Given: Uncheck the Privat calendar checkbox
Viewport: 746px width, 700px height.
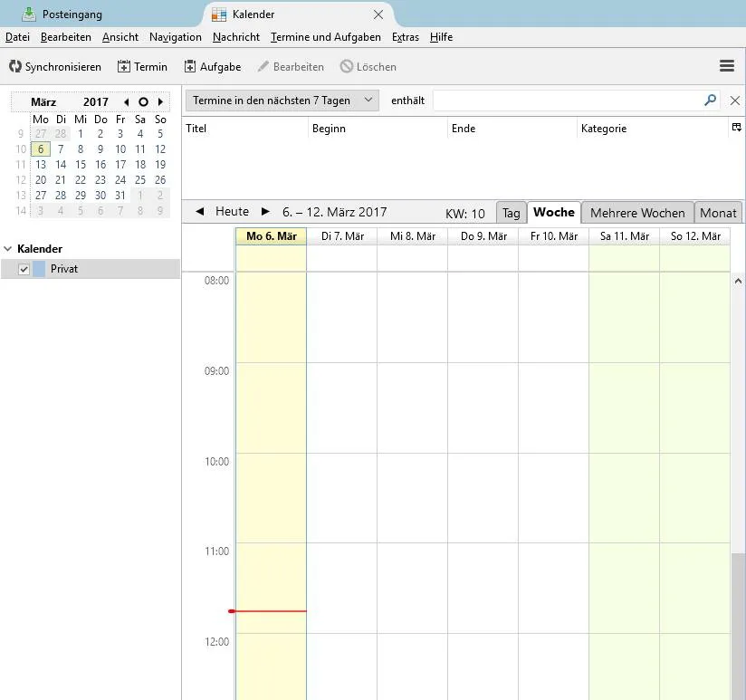Looking at the screenshot, I should pos(24,269).
